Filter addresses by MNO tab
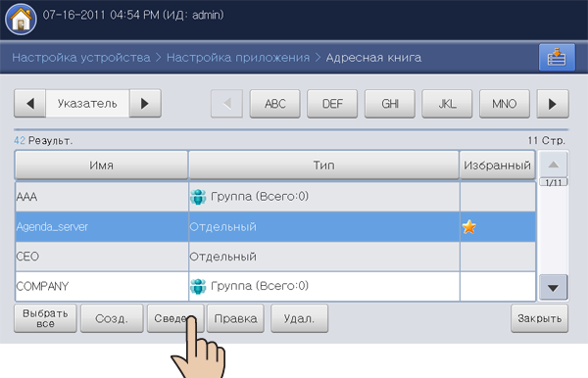Image resolution: width=588 pixels, height=378 pixels. click(505, 104)
